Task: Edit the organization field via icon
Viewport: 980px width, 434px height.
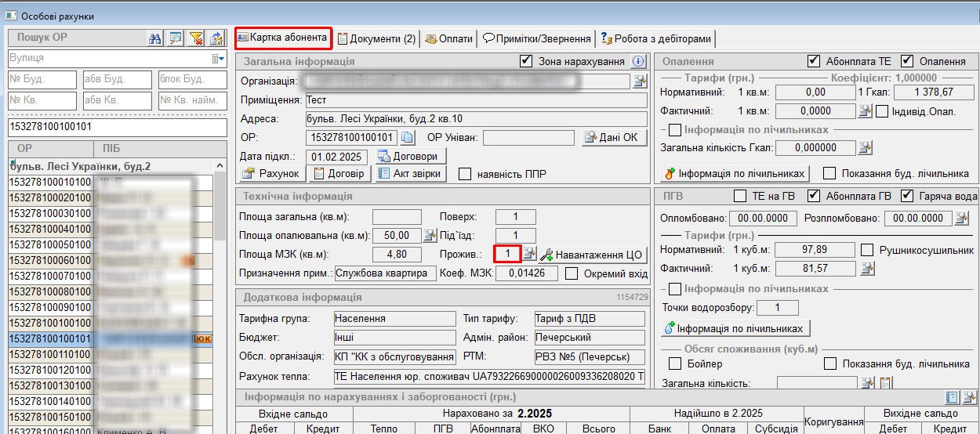Action: pyautogui.click(x=639, y=81)
